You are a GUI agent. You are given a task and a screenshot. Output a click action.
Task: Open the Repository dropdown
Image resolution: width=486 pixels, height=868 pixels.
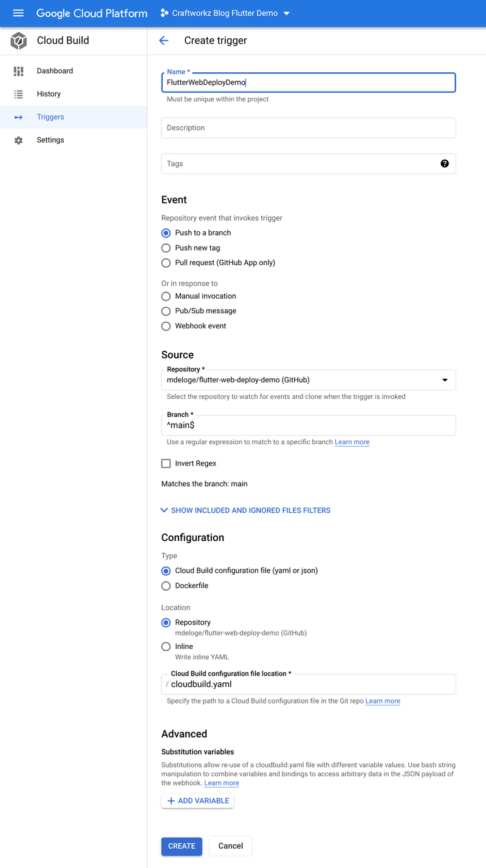point(447,380)
